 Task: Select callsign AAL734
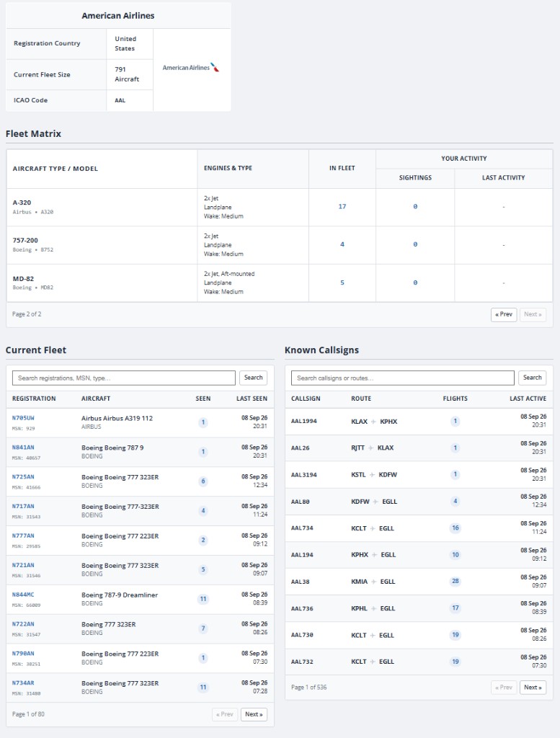pos(302,528)
